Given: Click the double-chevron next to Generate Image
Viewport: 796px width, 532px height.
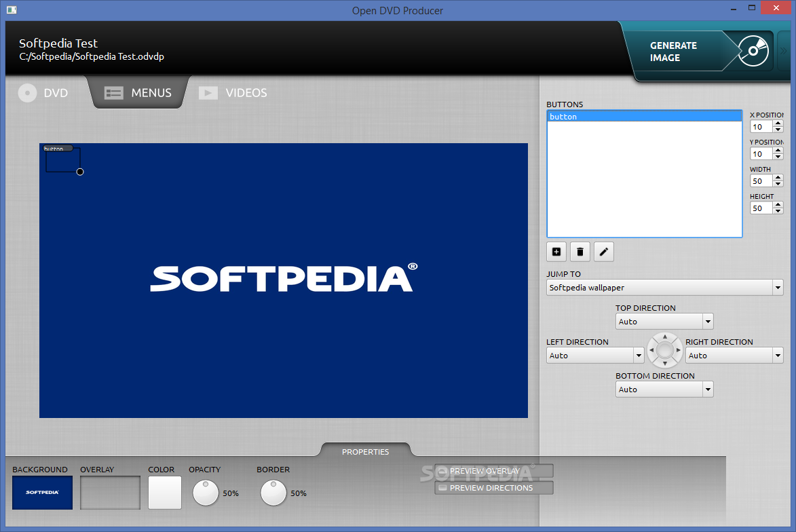Looking at the screenshot, I should [783, 51].
